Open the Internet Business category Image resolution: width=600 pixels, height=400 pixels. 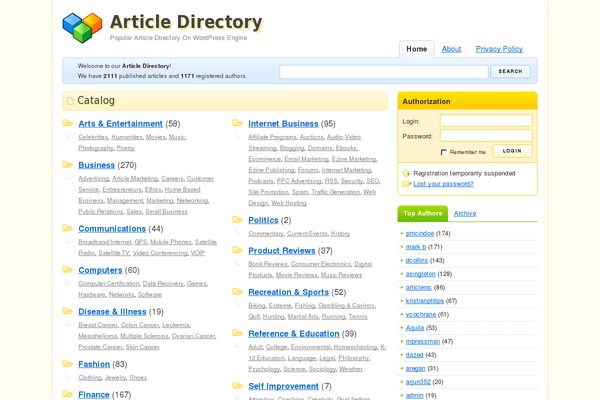(x=283, y=124)
